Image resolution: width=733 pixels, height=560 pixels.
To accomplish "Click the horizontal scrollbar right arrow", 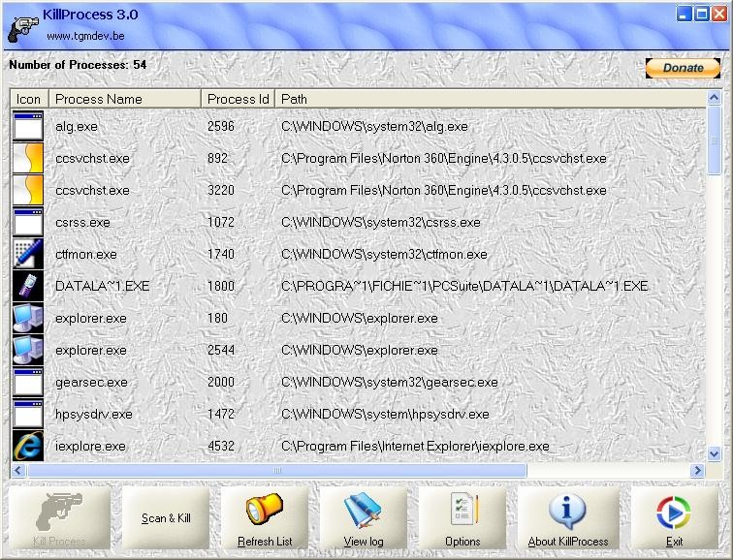I will tap(697, 470).
